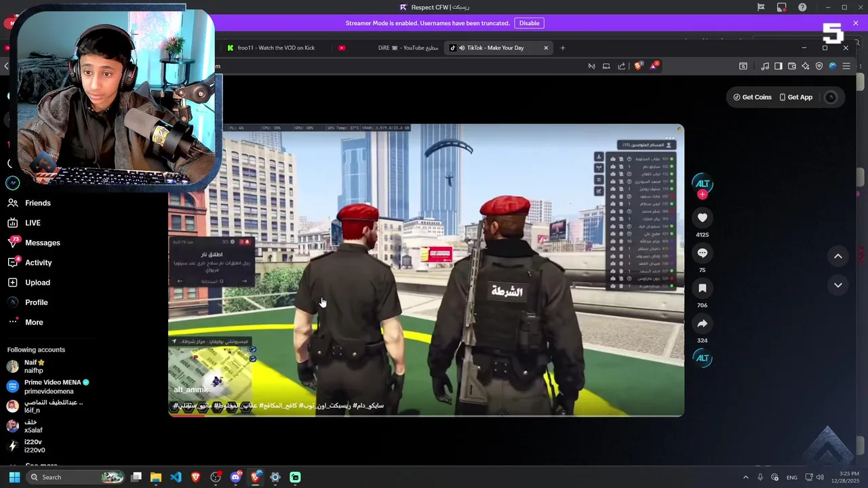Click the recording indicator icon in title bar
The width and height of the screenshot is (868, 488).
(x=782, y=7)
